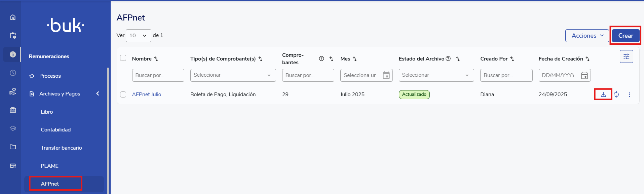Click the AFPnet page title
The width and height of the screenshot is (644, 194).
pyautogui.click(x=131, y=18)
